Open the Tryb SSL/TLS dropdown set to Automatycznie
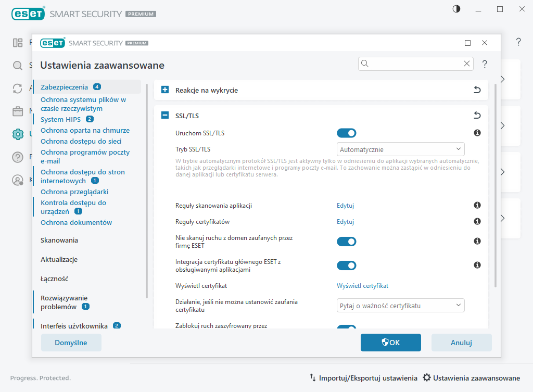Viewport: 533px width, 392px height. [400, 149]
